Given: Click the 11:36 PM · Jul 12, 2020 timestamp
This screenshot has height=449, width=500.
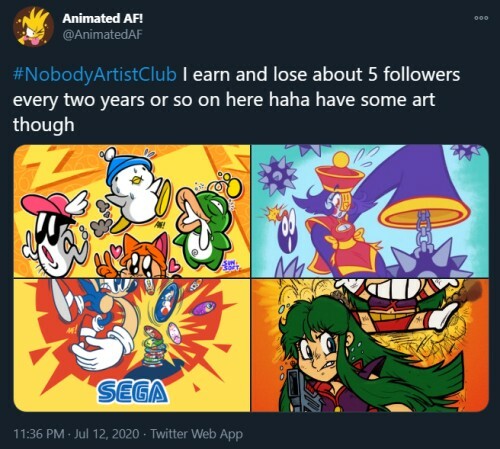Looking at the screenshot, I should [76, 434].
